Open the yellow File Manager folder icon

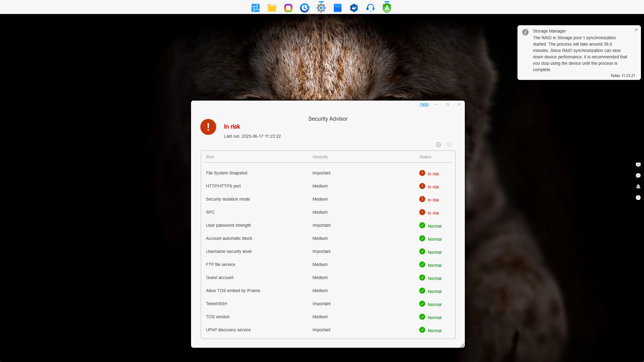(272, 8)
